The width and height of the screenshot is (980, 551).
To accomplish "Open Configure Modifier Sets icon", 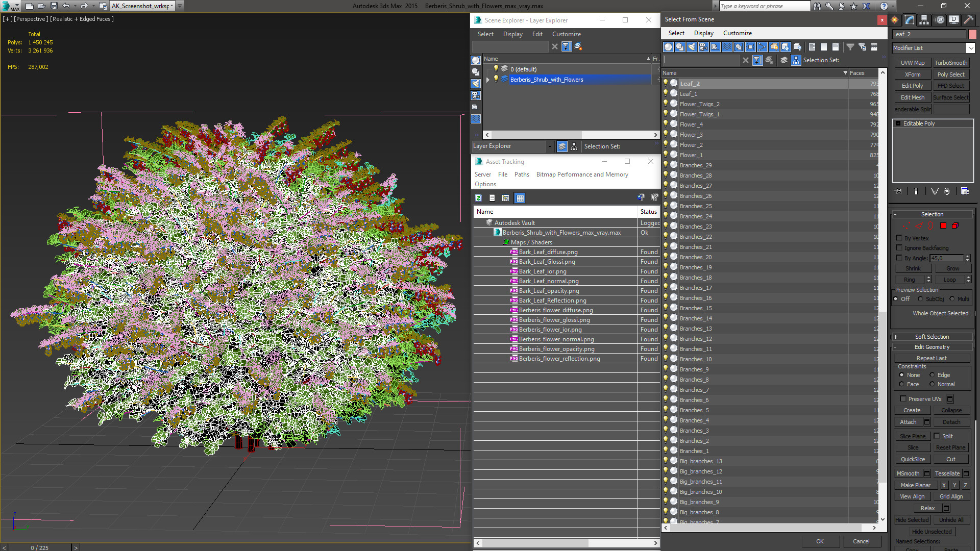I will [965, 191].
